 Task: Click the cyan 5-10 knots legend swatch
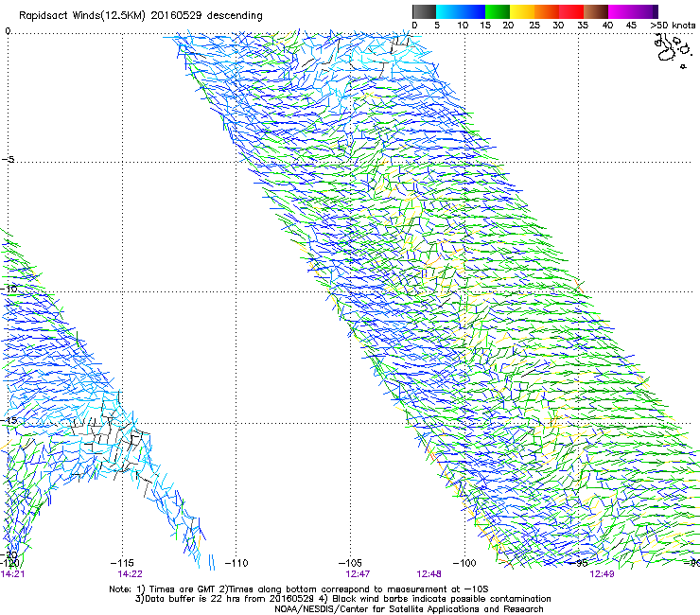[x=447, y=11]
